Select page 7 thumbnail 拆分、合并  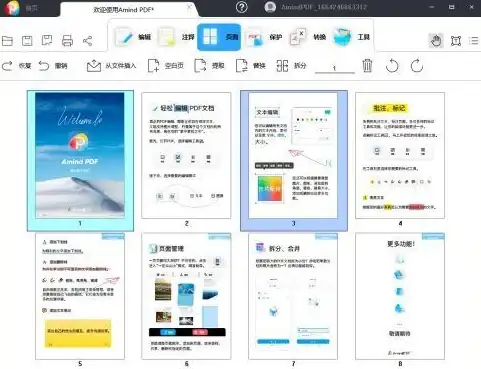293,296
